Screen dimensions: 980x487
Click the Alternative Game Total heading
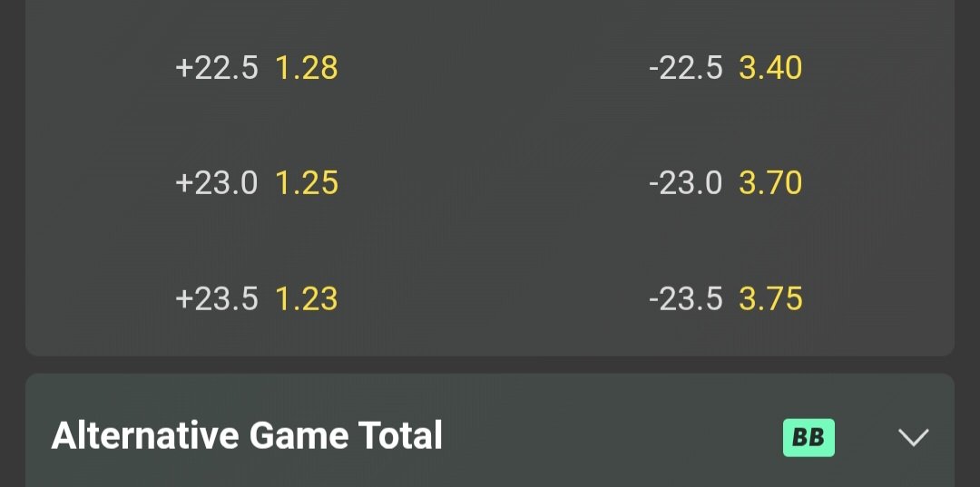pos(247,436)
